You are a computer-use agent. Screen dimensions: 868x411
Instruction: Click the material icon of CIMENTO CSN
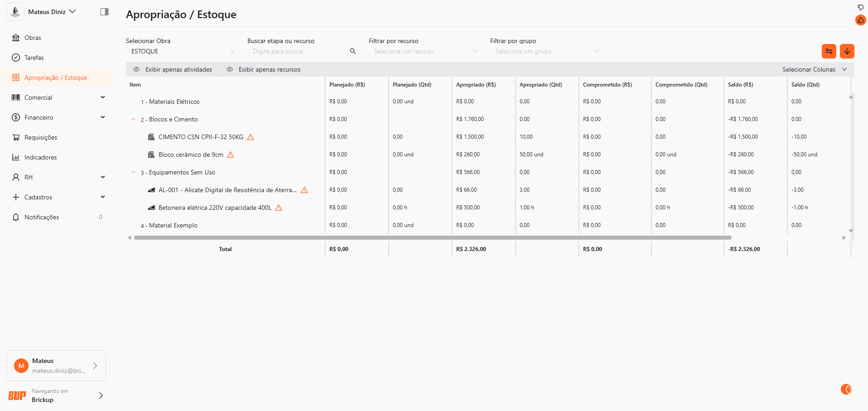click(151, 137)
